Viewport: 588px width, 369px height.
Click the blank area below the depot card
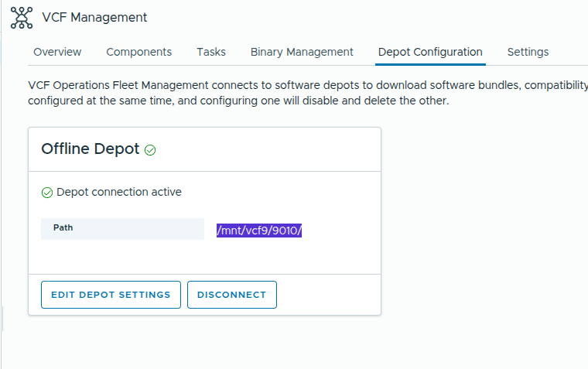(204, 340)
